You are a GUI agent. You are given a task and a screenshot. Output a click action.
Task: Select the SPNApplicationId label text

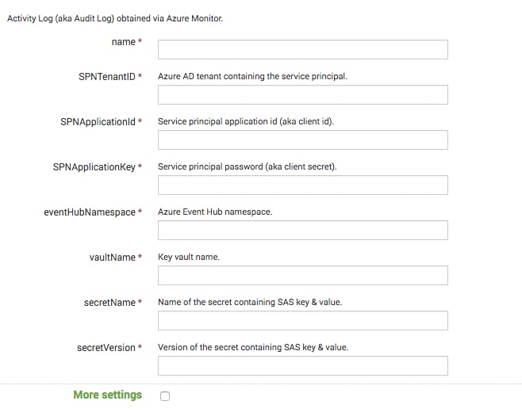[x=98, y=122]
